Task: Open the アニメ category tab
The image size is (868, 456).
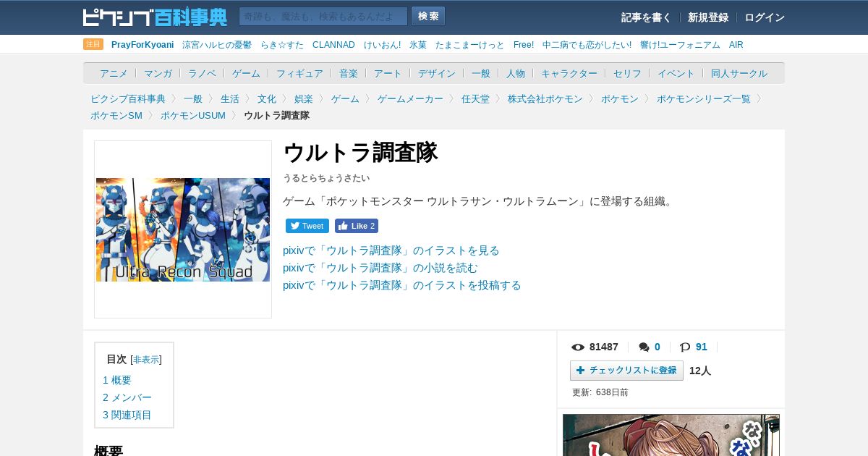Action: point(114,73)
